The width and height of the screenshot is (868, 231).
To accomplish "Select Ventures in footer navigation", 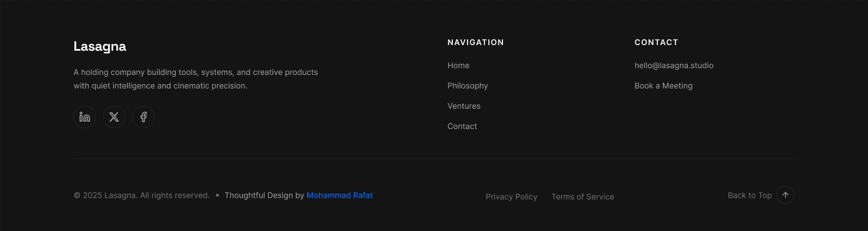I will (464, 106).
